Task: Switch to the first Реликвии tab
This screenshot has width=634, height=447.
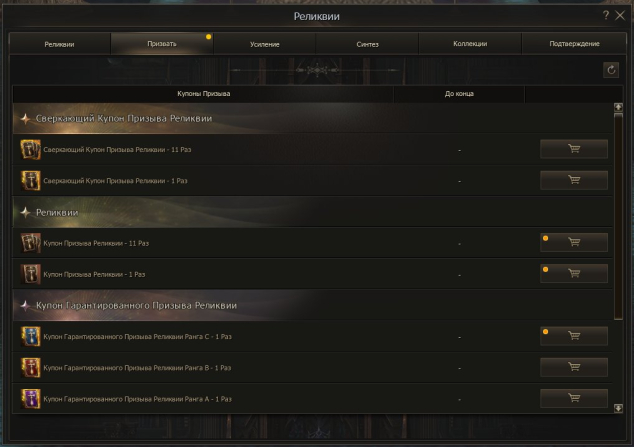Action: click(x=59, y=44)
